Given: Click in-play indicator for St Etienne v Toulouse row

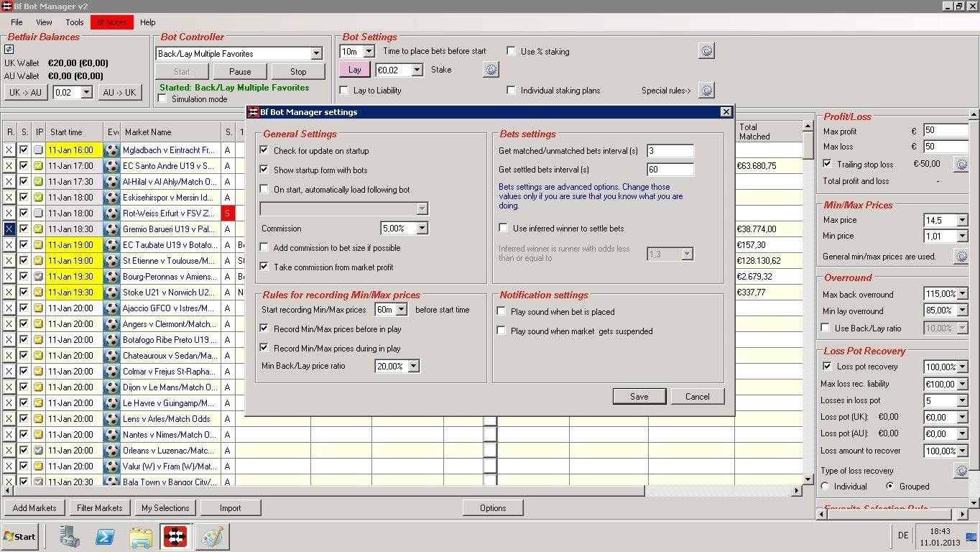Looking at the screenshot, I should click(x=39, y=261).
